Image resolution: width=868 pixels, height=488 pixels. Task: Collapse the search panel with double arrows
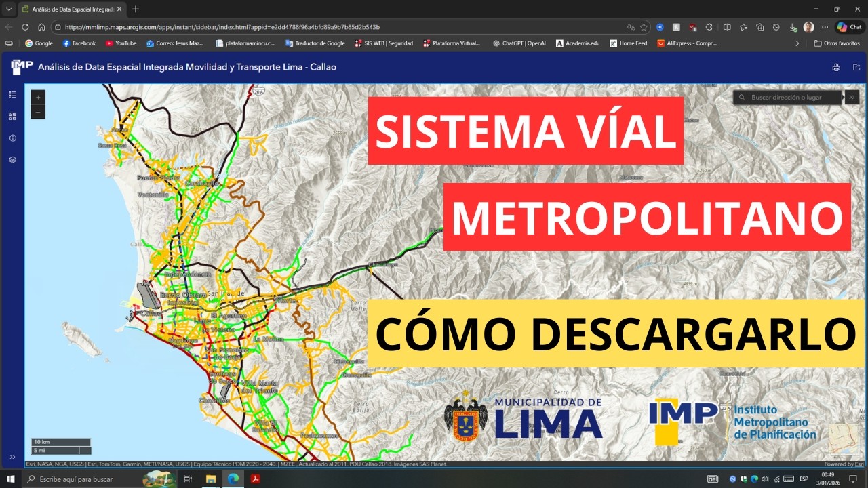(852, 98)
